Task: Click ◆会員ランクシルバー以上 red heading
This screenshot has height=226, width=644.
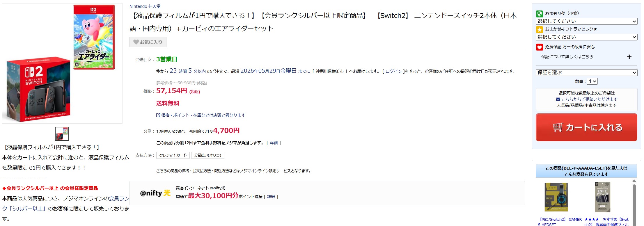Action: [x=50, y=188]
